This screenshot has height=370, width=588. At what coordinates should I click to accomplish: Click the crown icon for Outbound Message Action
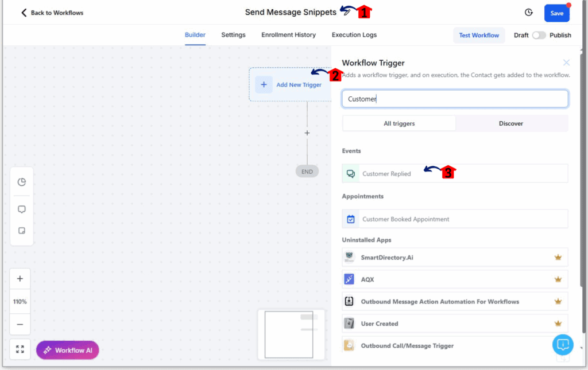coord(558,302)
